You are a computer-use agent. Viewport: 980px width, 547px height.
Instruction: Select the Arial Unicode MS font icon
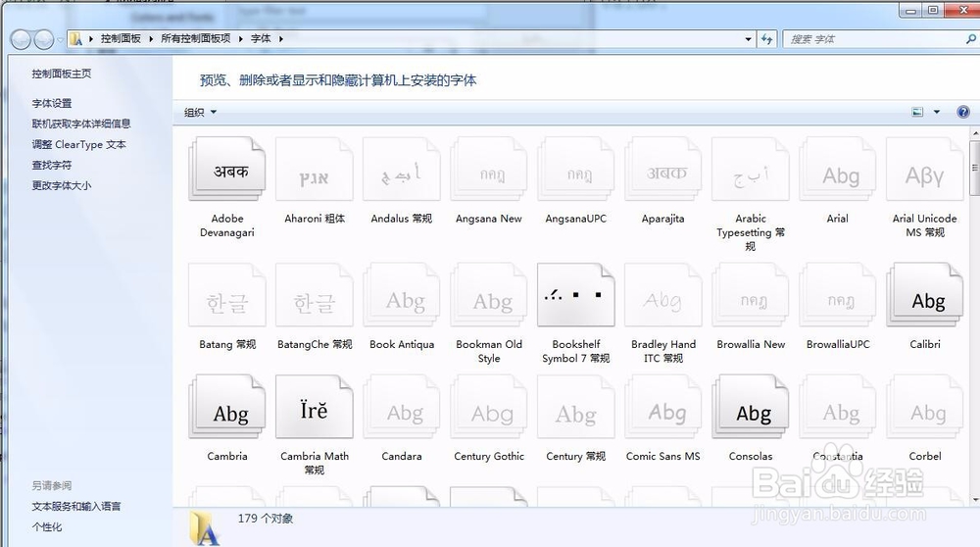pyautogui.click(x=924, y=169)
